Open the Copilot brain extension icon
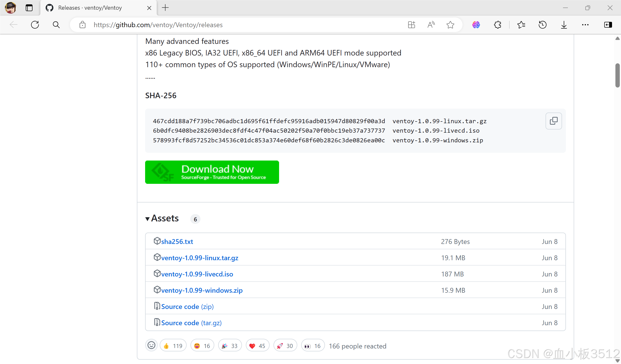Image resolution: width=621 pixels, height=364 pixels. 476,25
